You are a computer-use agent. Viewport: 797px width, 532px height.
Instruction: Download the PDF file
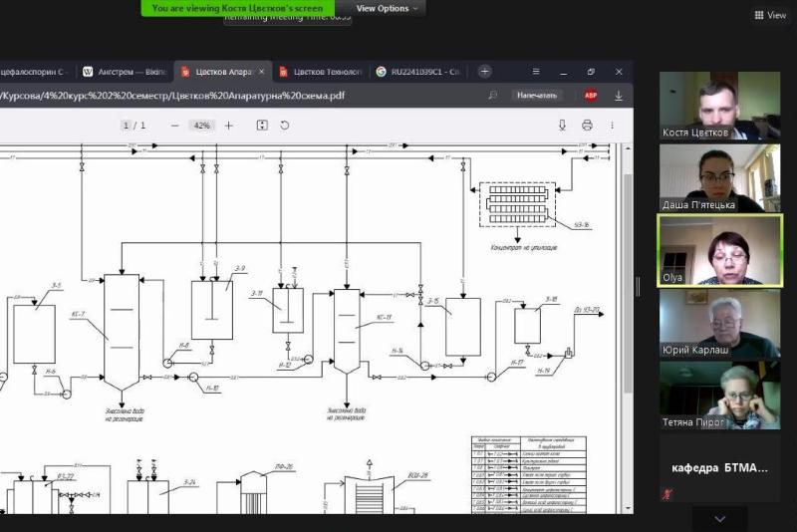(563, 126)
